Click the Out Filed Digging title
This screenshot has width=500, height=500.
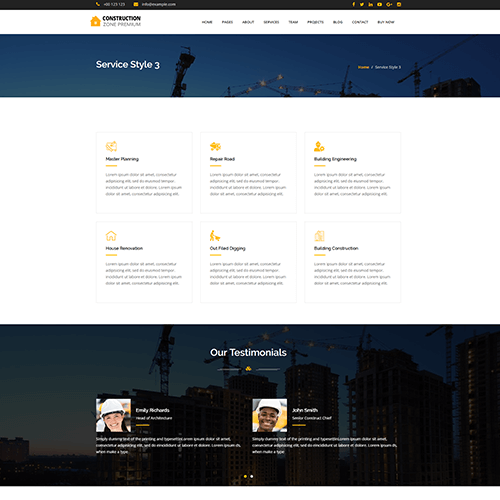(x=228, y=248)
